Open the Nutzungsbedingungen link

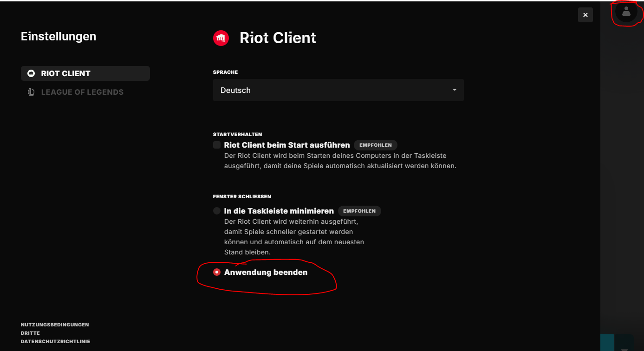(x=54, y=325)
